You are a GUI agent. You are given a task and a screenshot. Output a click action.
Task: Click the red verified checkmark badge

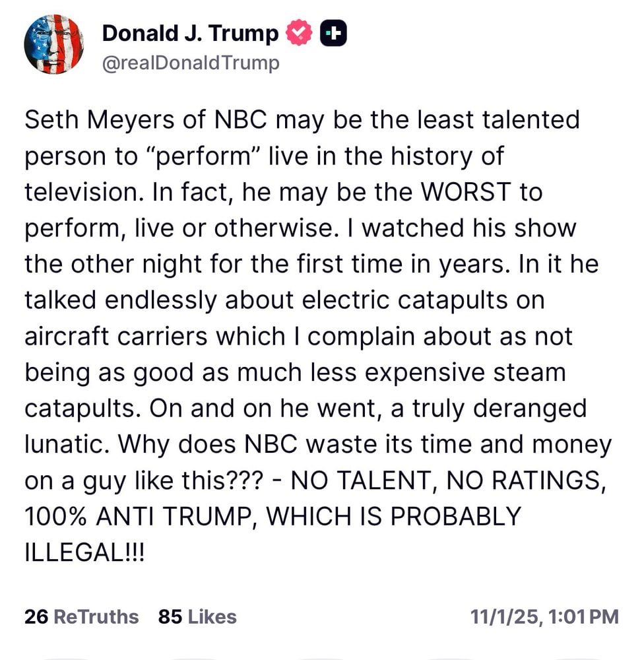pyautogui.click(x=299, y=33)
